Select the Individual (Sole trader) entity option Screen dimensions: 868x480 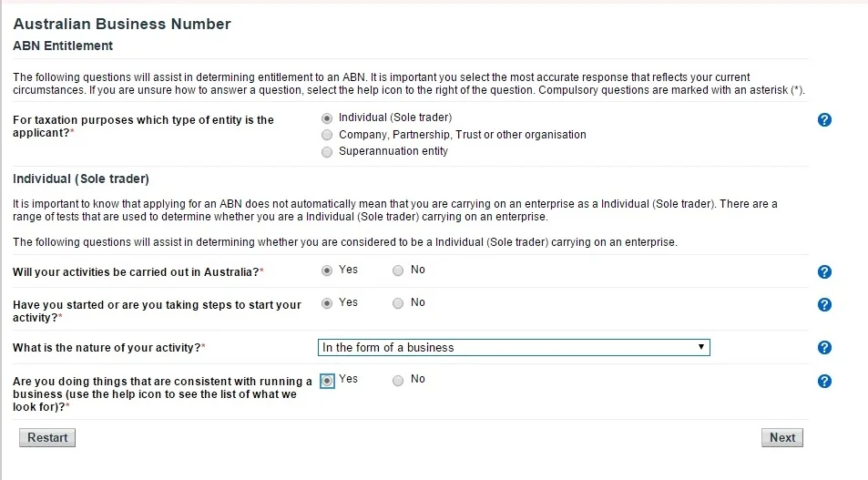coord(328,117)
